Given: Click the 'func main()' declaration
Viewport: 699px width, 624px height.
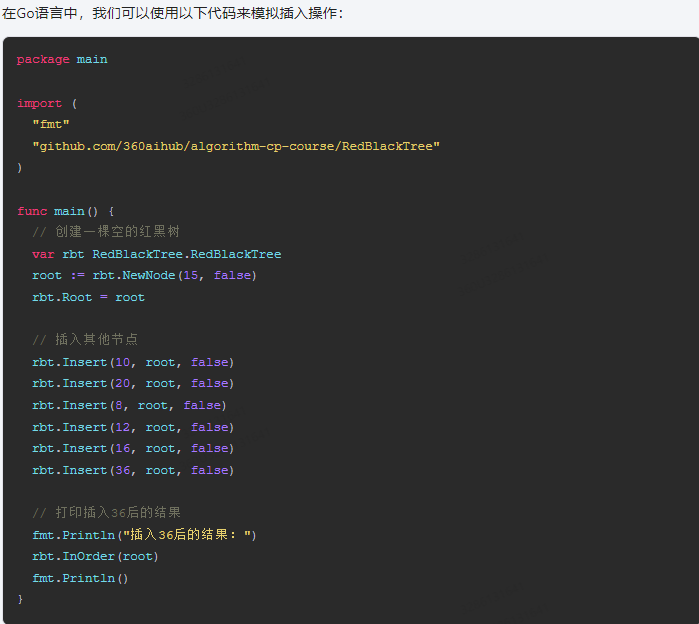Looking at the screenshot, I should click(65, 211).
